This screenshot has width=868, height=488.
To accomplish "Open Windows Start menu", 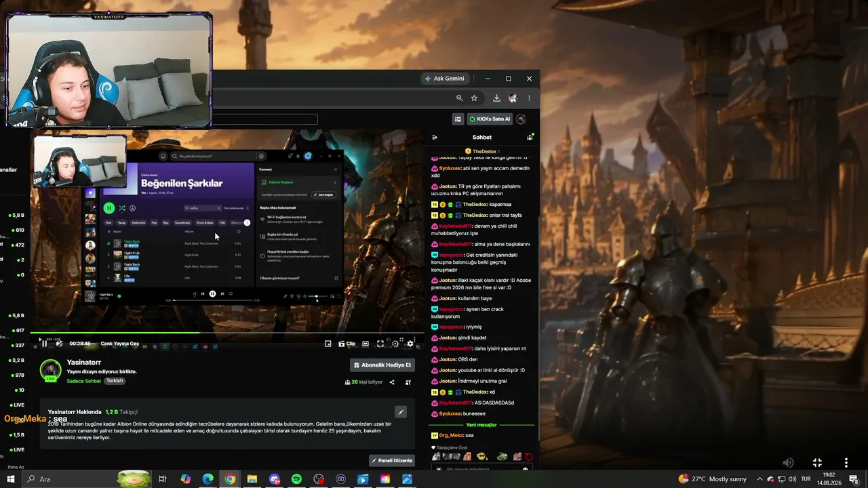I will tap(11, 479).
